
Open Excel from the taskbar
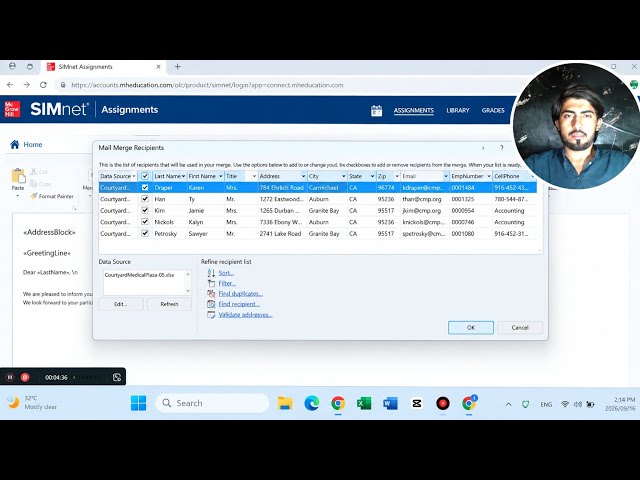coord(364,403)
